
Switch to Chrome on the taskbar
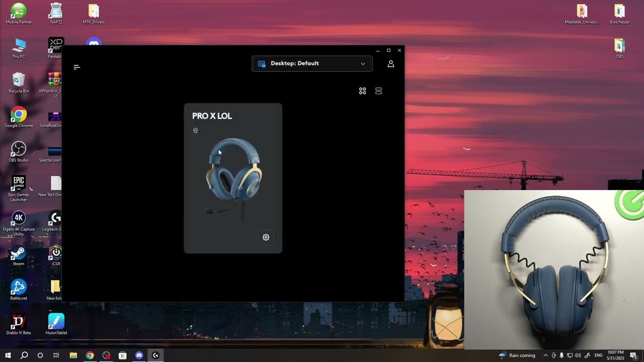pos(90,355)
